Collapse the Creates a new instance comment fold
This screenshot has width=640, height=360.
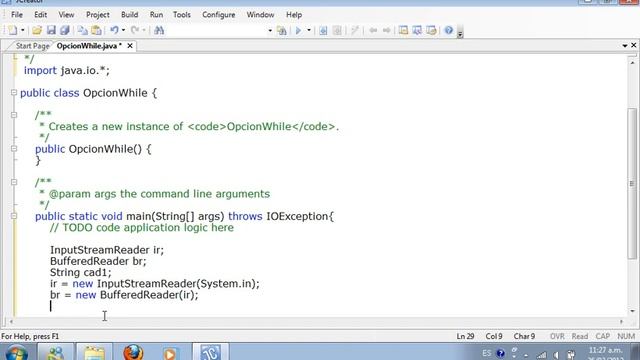13,115
